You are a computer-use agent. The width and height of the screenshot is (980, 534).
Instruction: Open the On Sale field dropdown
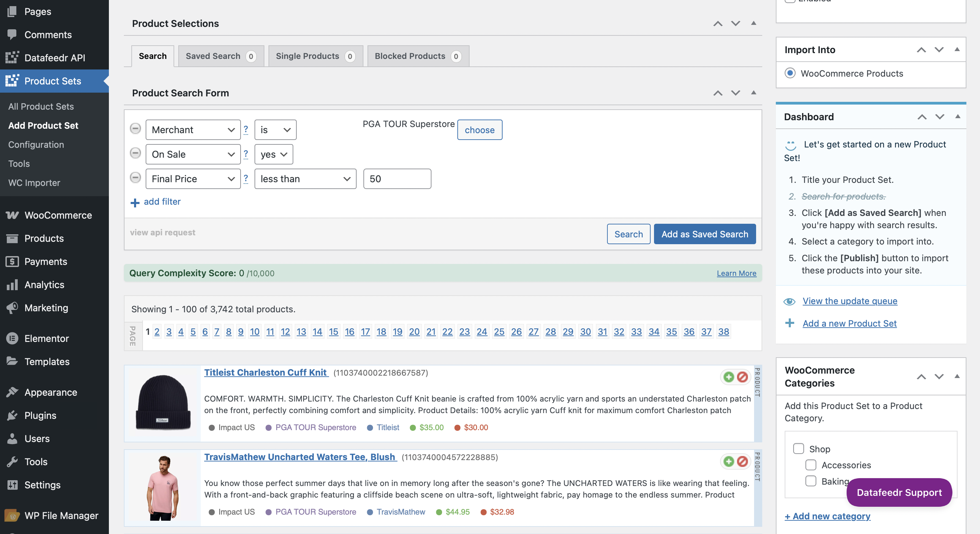[x=193, y=154]
